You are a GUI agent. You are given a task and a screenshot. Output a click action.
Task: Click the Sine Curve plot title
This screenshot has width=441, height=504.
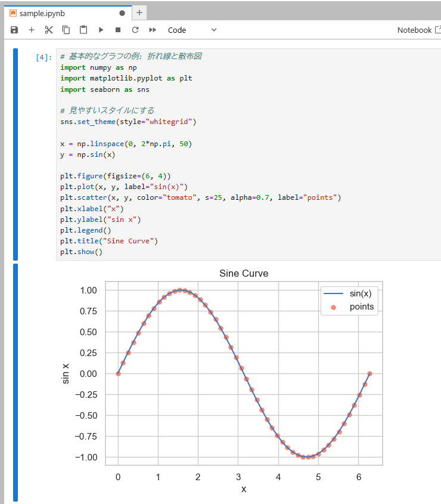[244, 273]
